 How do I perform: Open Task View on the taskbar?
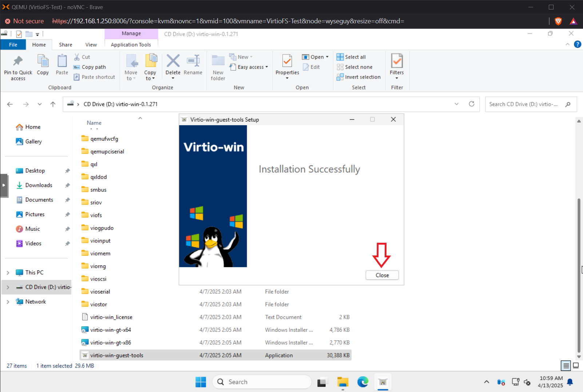coord(322,382)
